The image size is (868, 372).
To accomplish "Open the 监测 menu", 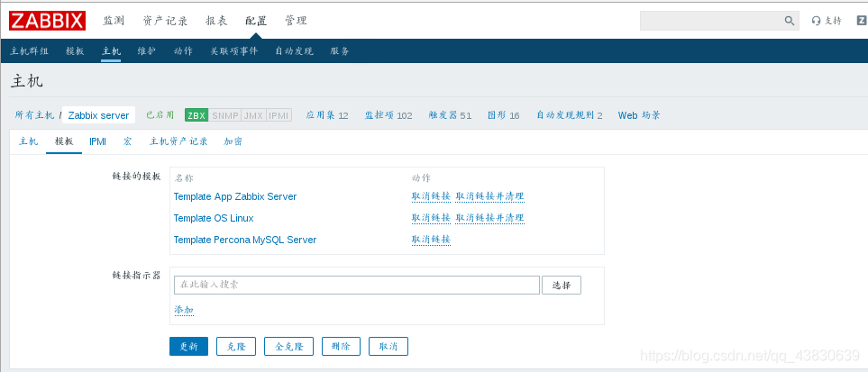I will (x=114, y=21).
